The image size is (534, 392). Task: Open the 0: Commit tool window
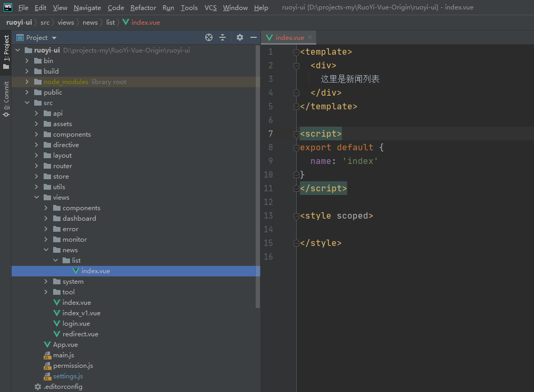6,99
